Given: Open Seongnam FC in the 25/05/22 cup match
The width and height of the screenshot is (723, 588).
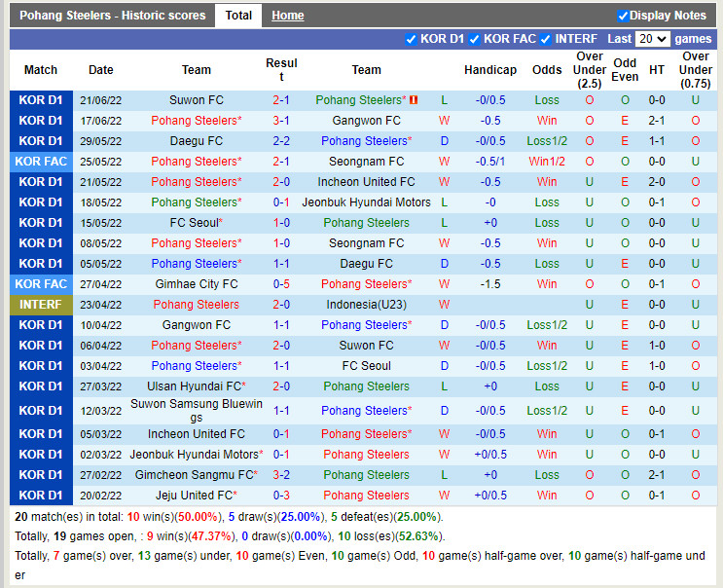Looking at the screenshot, I should [366, 162].
